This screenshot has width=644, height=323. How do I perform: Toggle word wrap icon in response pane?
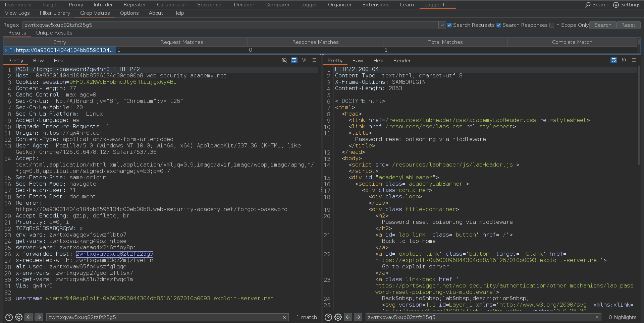613,60
